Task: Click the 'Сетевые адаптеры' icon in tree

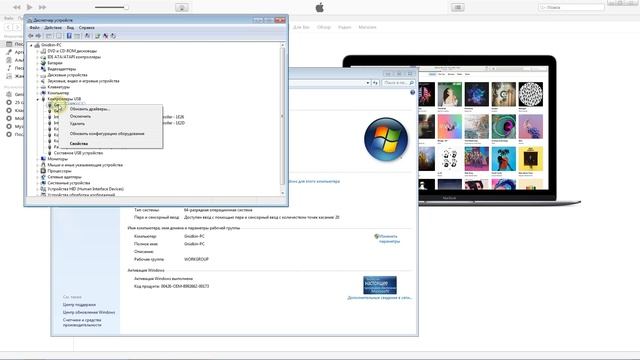Action: pyautogui.click(x=43, y=177)
